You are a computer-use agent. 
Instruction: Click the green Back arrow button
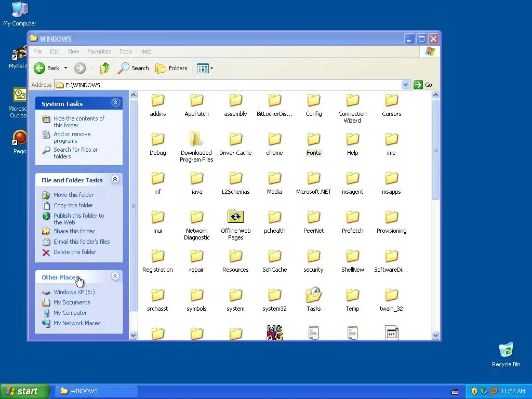point(39,68)
